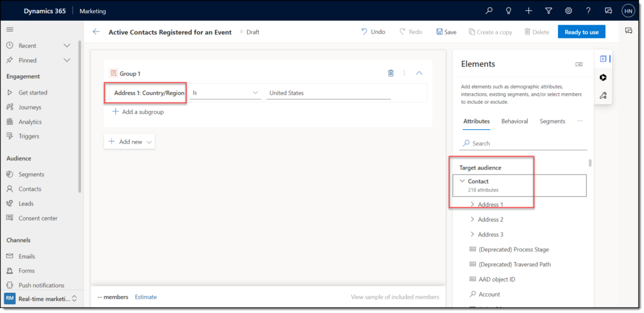Open Consent center in the sidebar
Viewport: 644px width, 313px height.
point(39,219)
